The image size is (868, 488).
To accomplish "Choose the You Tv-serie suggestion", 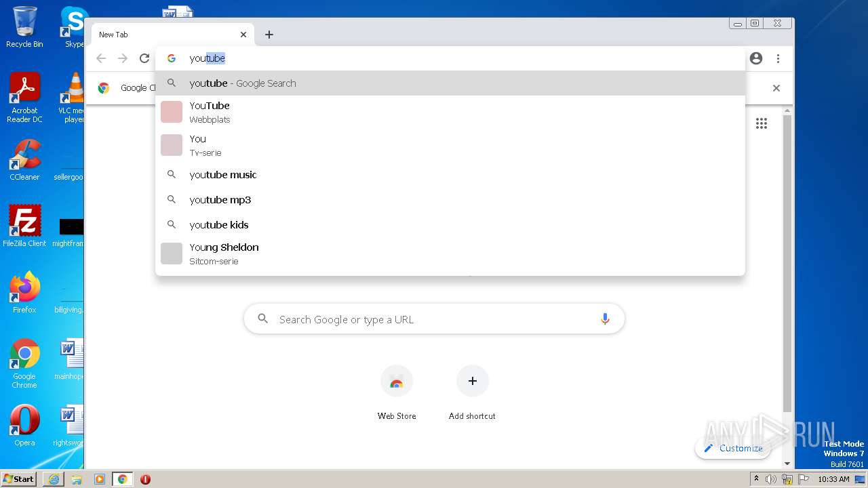I will (450, 145).
